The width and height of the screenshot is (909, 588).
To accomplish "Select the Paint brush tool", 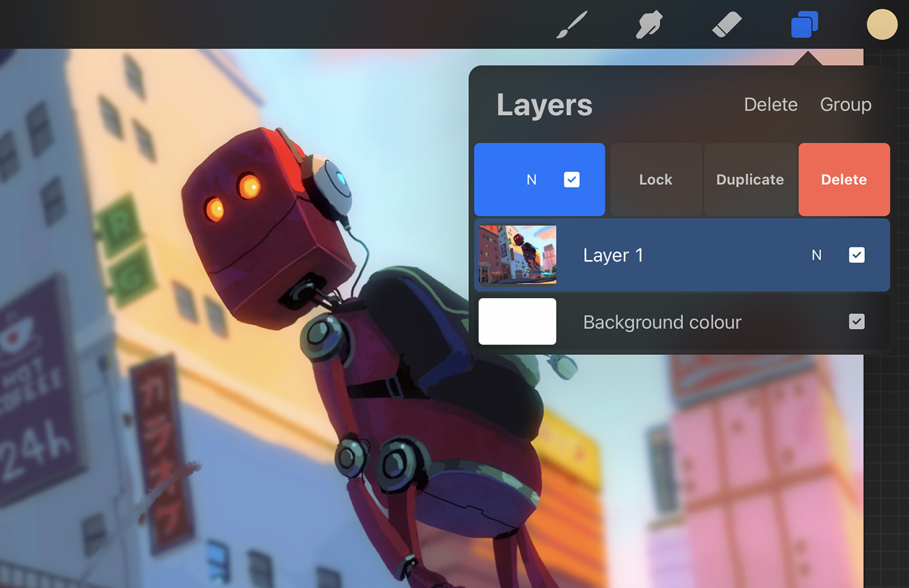I will [x=571, y=25].
